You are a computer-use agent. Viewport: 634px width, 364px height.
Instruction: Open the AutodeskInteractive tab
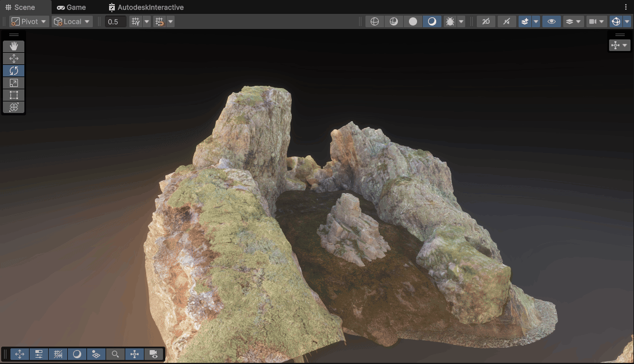click(x=146, y=8)
